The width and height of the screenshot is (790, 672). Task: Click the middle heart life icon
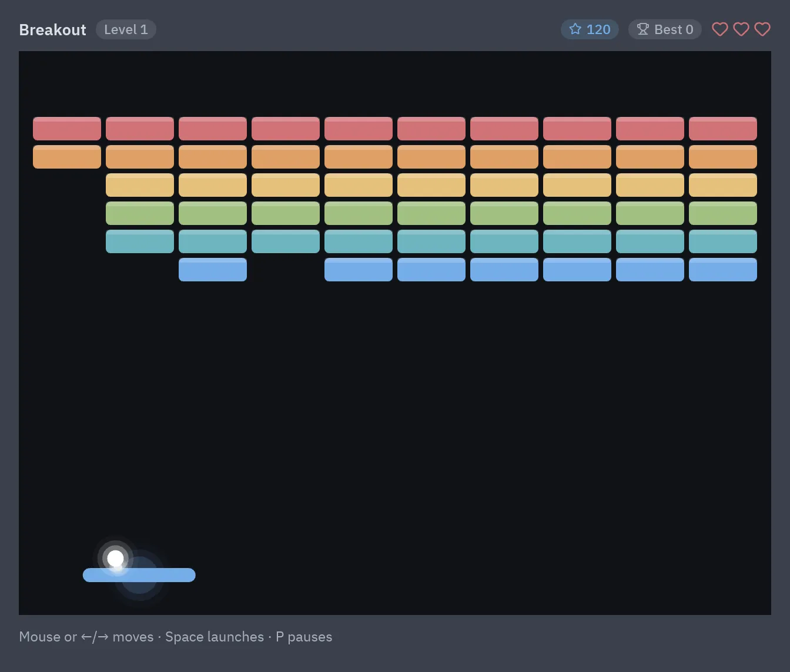[x=741, y=29]
